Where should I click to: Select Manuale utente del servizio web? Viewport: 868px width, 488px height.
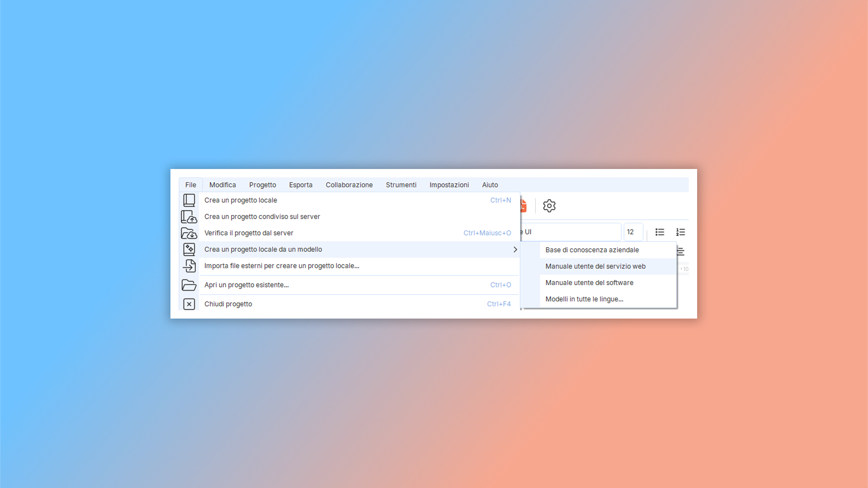pos(595,266)
